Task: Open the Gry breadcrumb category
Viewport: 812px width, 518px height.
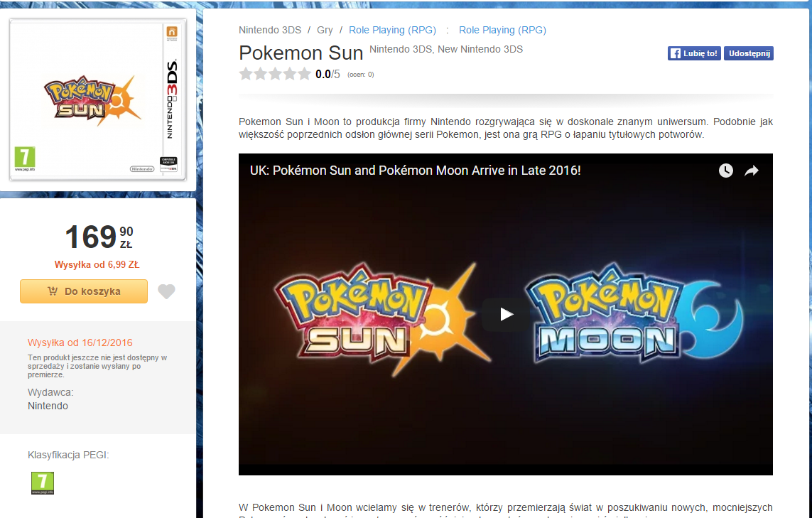Action: [325, 30]
